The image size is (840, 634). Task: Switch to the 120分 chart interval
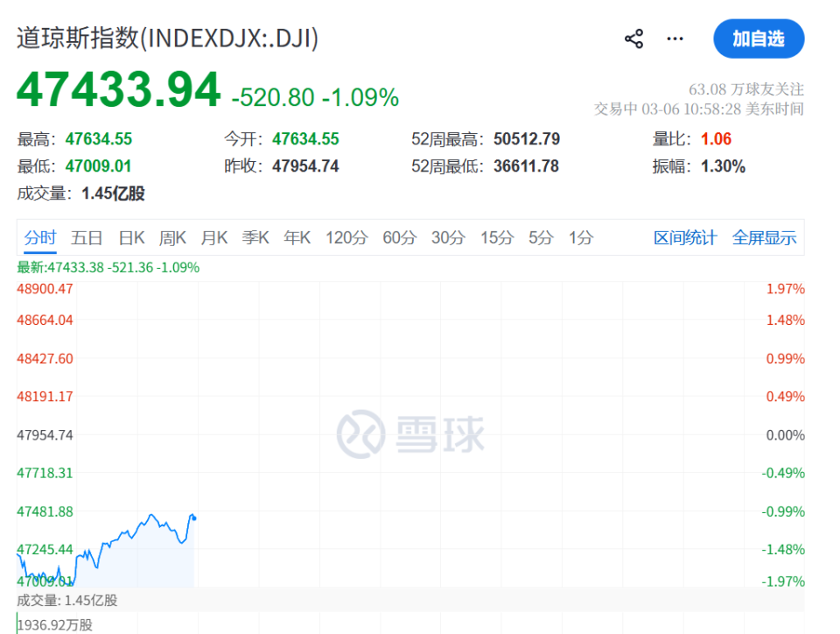346,236
